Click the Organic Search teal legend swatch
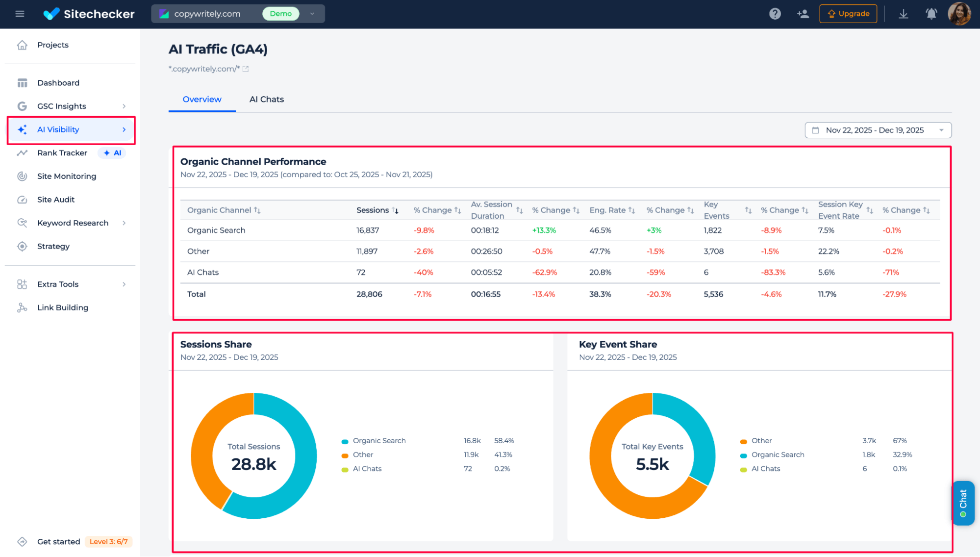The image size is (980, 557). [x=345, y=441]
